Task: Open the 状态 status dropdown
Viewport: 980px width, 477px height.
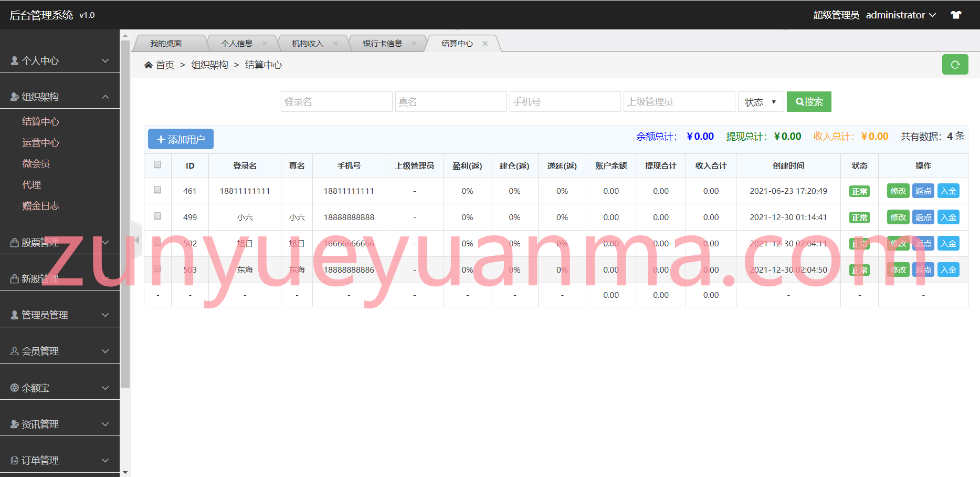Action: point(761,102)
